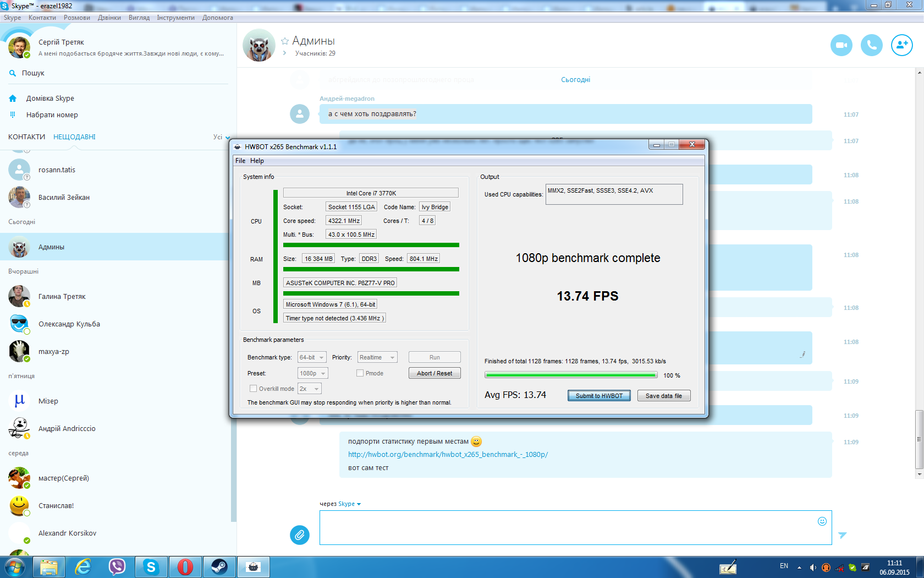
Task: Start a video call in Админы chat
Action: 841,45
